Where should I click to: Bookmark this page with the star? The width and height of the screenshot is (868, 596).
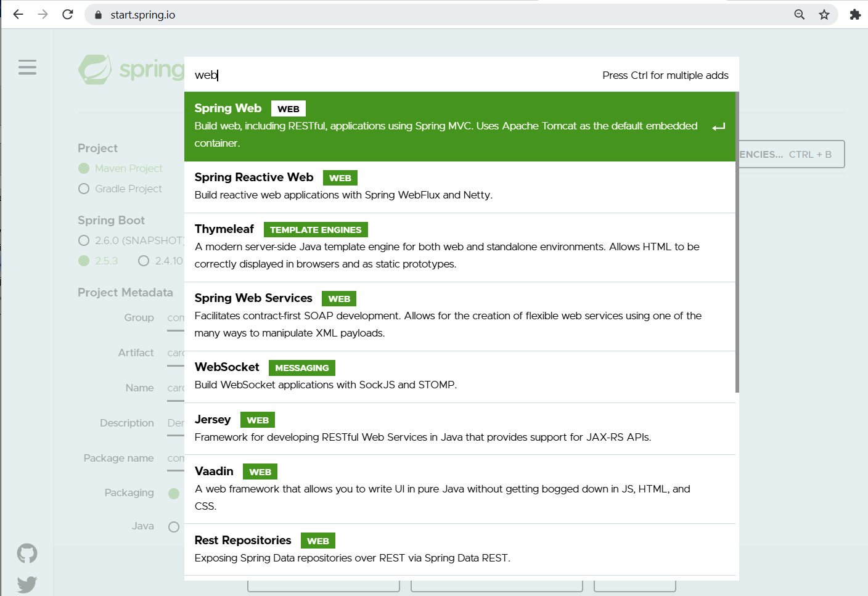click(824, 14)
